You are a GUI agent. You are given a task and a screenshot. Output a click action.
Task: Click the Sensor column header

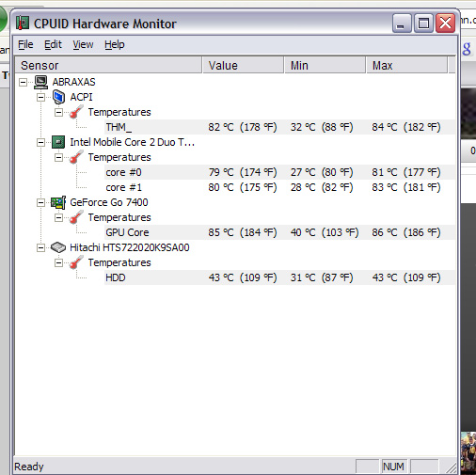click(108, 65)
